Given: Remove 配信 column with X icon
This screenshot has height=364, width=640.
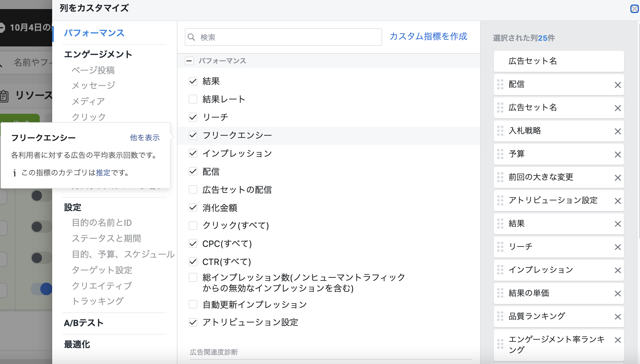Looking at the screenshot, I should [x=618, y=85].
